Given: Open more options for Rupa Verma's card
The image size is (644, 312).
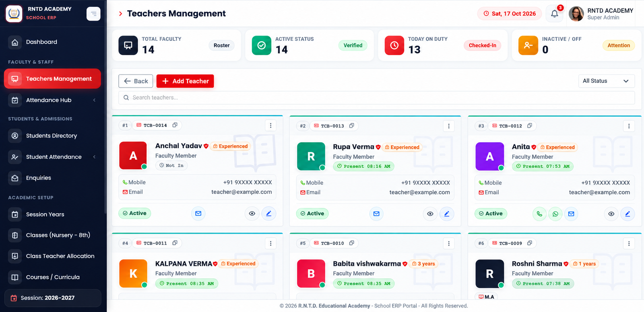Looking at the screenshot, I should (449, 126).
